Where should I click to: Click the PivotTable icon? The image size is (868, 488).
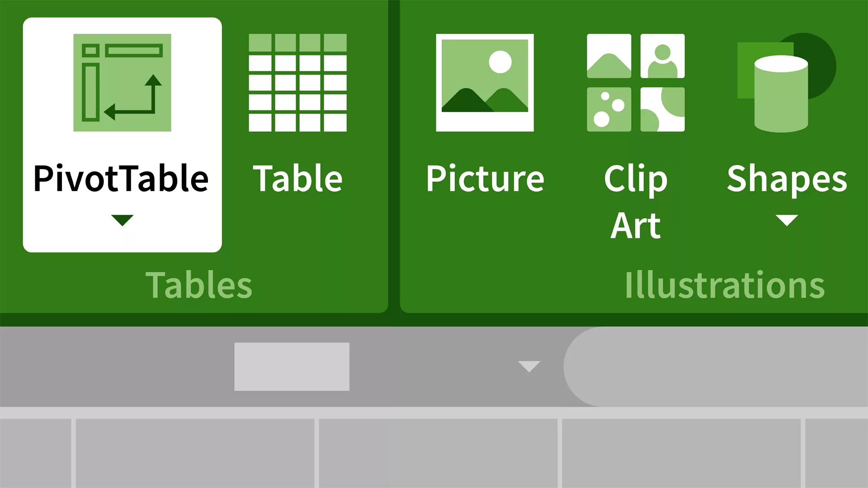point(122,82)
